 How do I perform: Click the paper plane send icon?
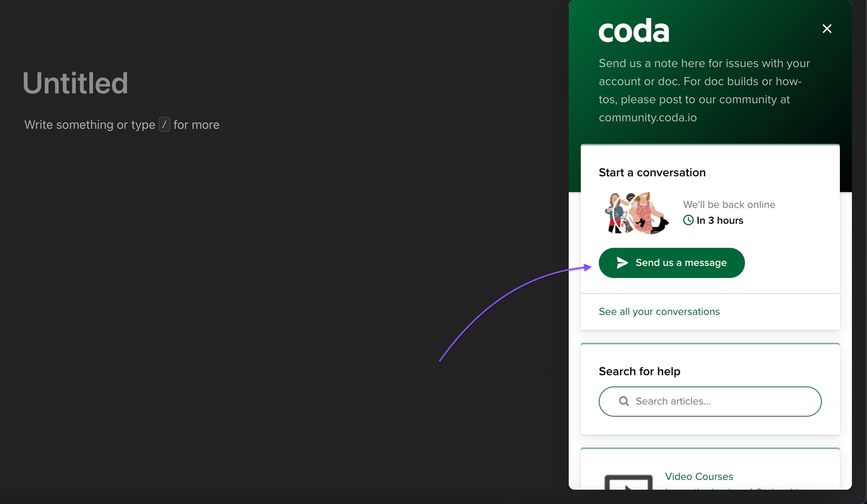[622, 263]
